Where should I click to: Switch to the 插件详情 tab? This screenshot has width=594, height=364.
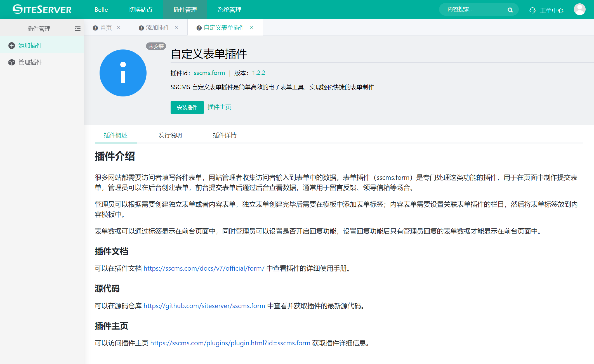click(x=225, y=135)
